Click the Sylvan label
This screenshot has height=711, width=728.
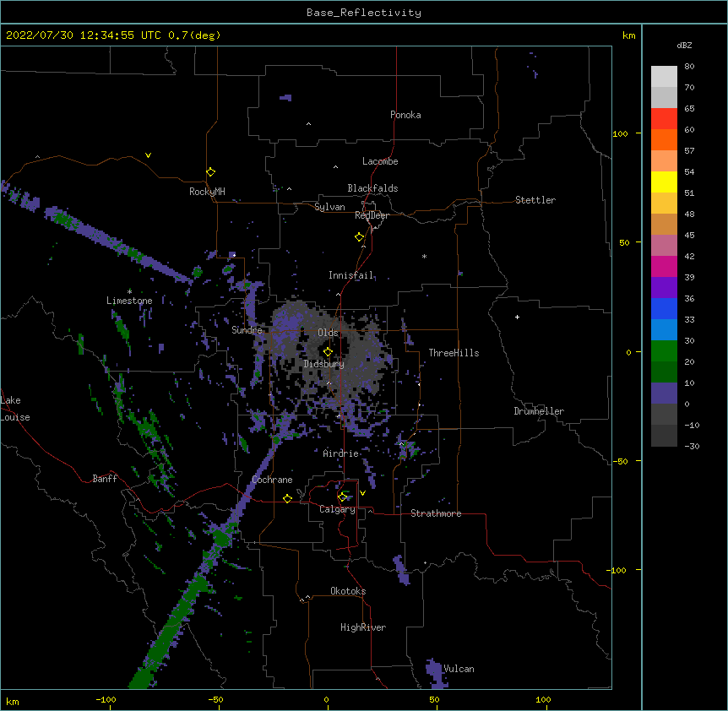point(329,207)
